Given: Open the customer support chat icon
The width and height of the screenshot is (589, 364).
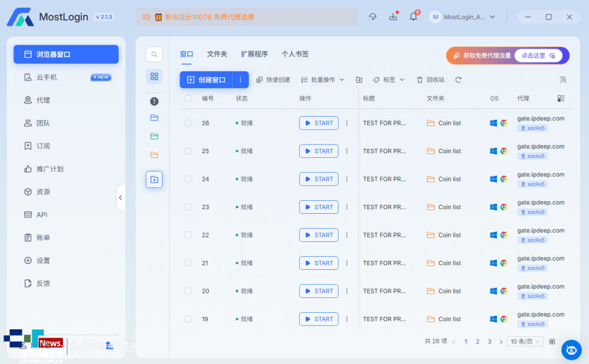Looking at the screenshot, I should 571,350.
